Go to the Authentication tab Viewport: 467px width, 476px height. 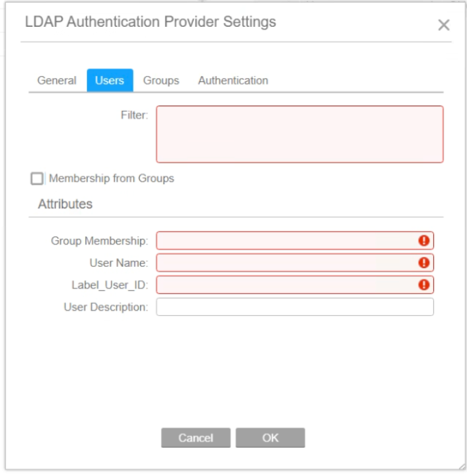click(x=233, y=81)
